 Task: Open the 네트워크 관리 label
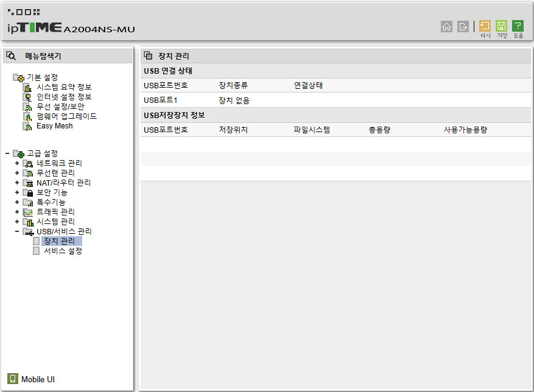pos(59,163)
